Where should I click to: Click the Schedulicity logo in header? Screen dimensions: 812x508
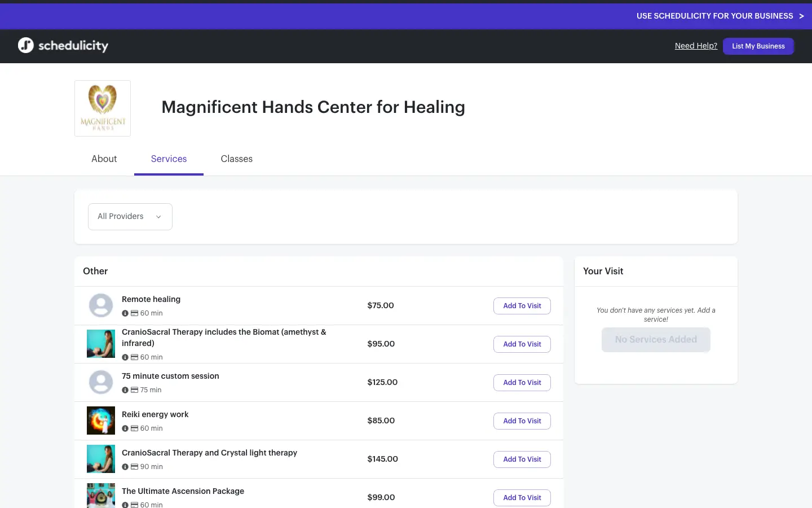click(63, 46)
